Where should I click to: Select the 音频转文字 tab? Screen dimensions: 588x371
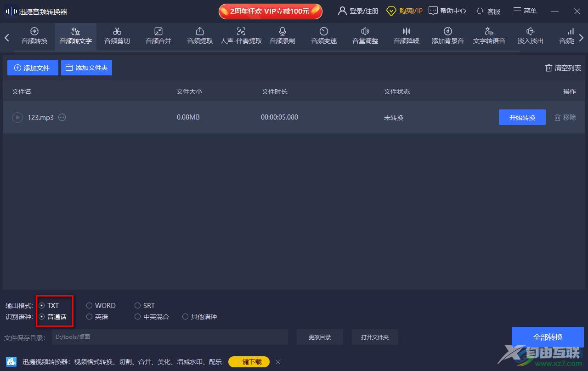[76, 36]
